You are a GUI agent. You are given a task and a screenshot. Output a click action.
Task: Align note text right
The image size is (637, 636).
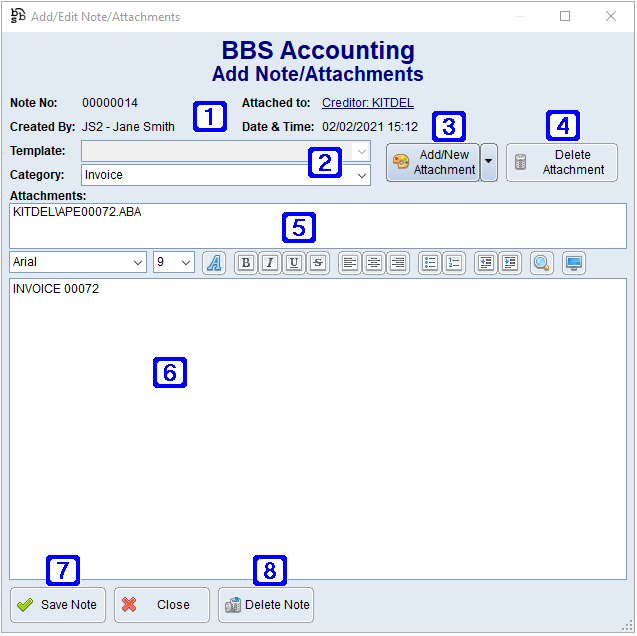coord(398,263)
